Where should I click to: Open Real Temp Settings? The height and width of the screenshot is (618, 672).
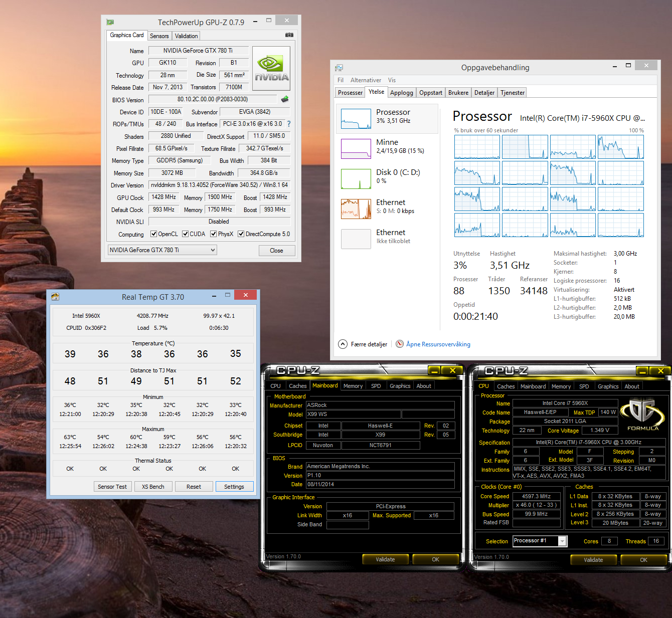click(234, 487)
